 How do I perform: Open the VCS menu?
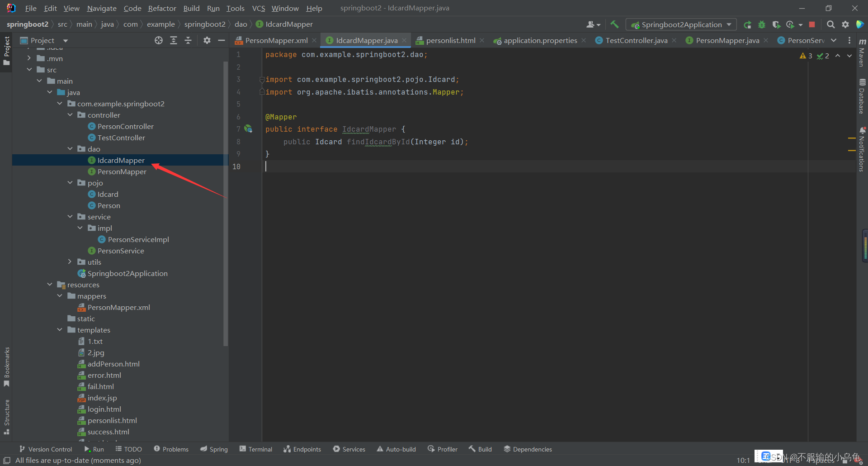259,8
